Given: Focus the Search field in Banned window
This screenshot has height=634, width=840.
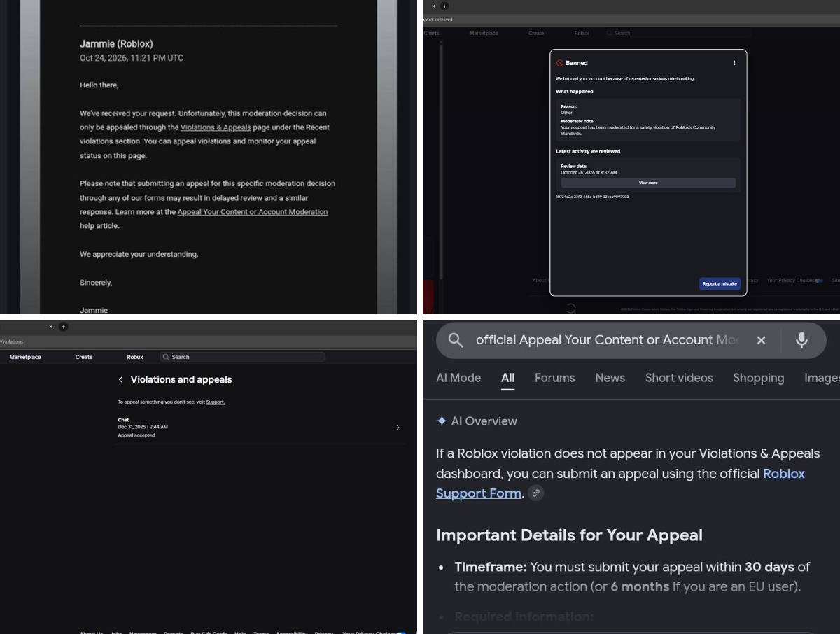Looking at the screenshot, I should pos(678,34).
